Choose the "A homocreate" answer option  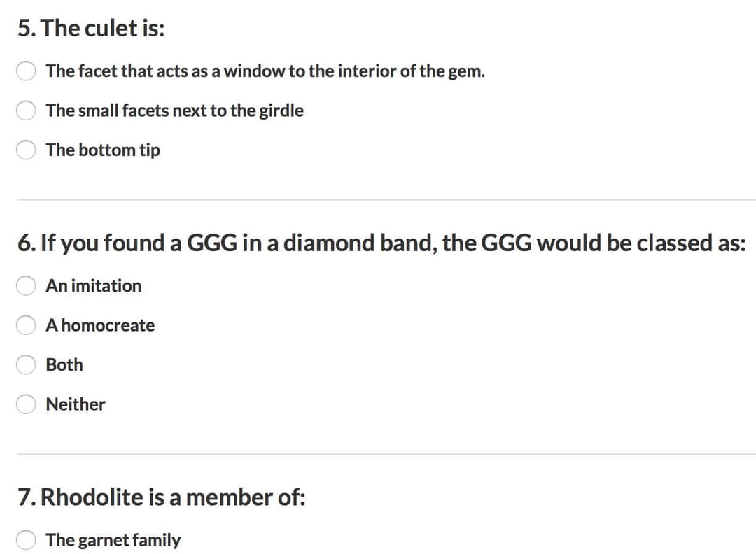pos(26,325)
